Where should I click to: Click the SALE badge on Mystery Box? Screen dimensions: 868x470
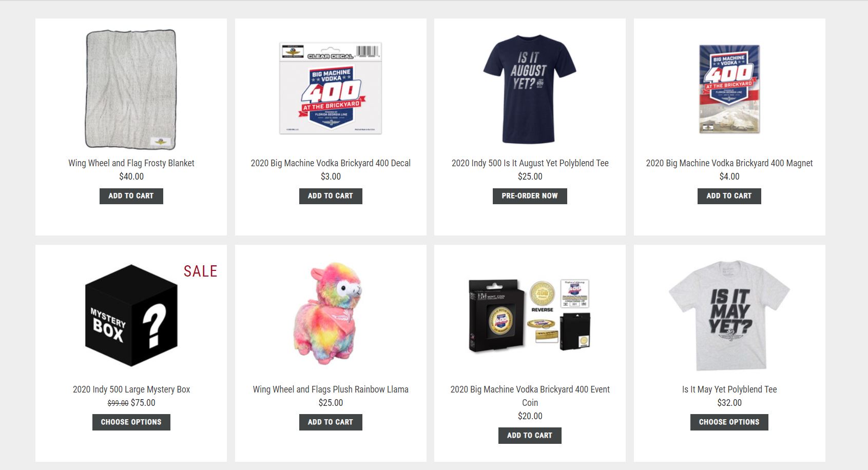tap(200, 271)
